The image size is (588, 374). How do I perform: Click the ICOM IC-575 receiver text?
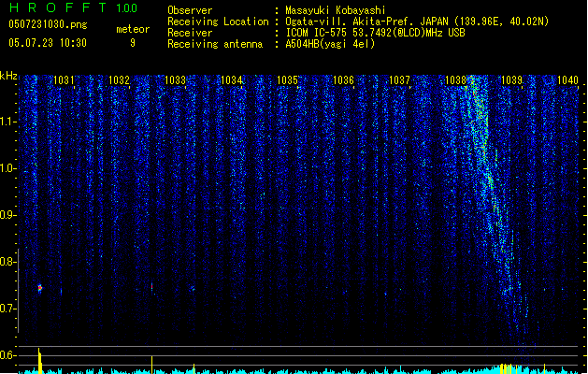coord(375,33)
